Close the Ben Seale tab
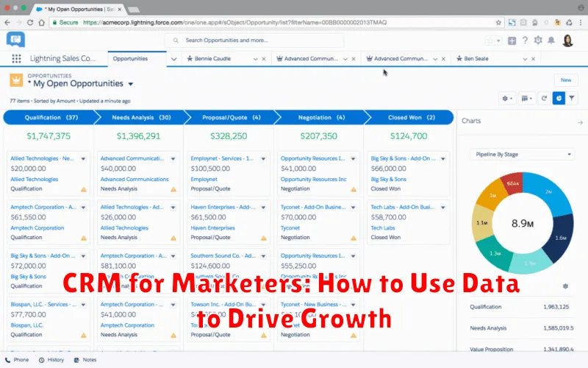Viewport: 588px width, 368px height. click(x=534, y=59)
